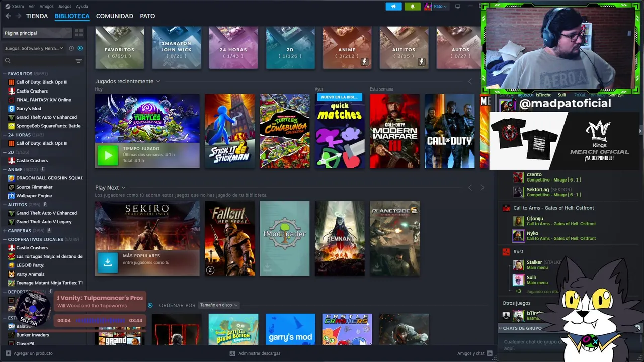This screenshot has width=644, height=362.
Task: Open the FAVORITOS collection card
Action: pyautogui.click(x=119, y=48)
